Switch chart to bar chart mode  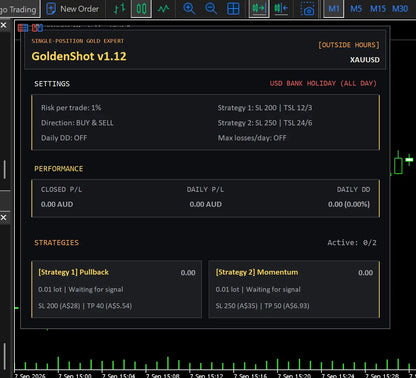point(119,9)
